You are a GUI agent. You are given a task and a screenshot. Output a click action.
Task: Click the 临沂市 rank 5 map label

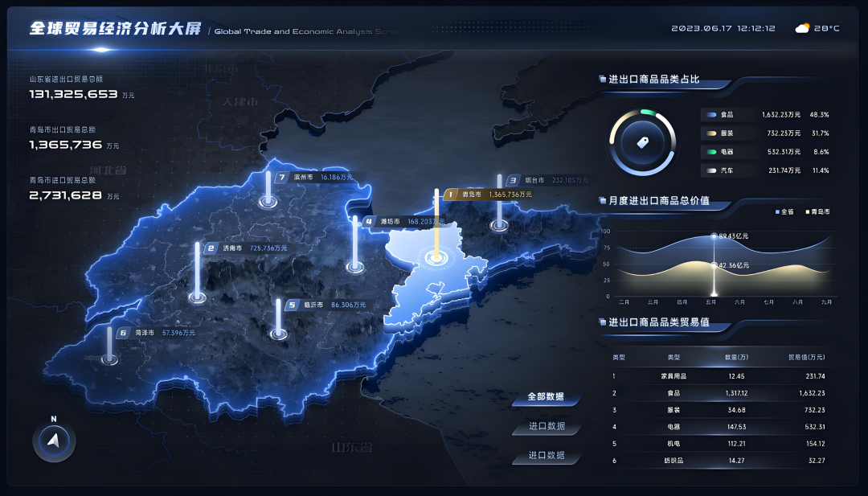325,305
